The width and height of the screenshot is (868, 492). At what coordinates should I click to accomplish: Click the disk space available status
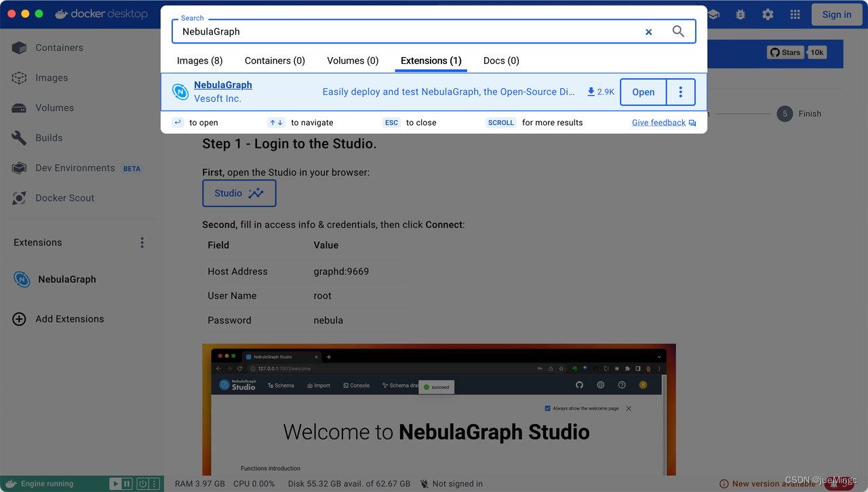349,484
